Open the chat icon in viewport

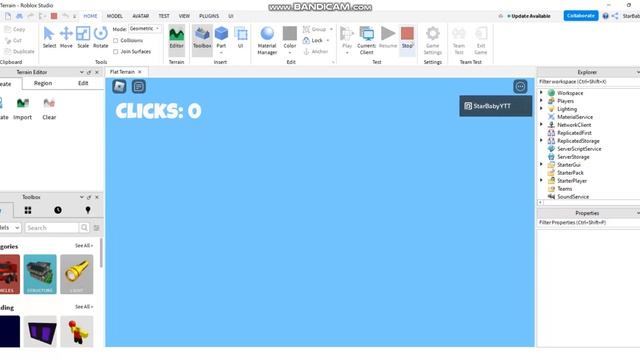coord(139,87)
